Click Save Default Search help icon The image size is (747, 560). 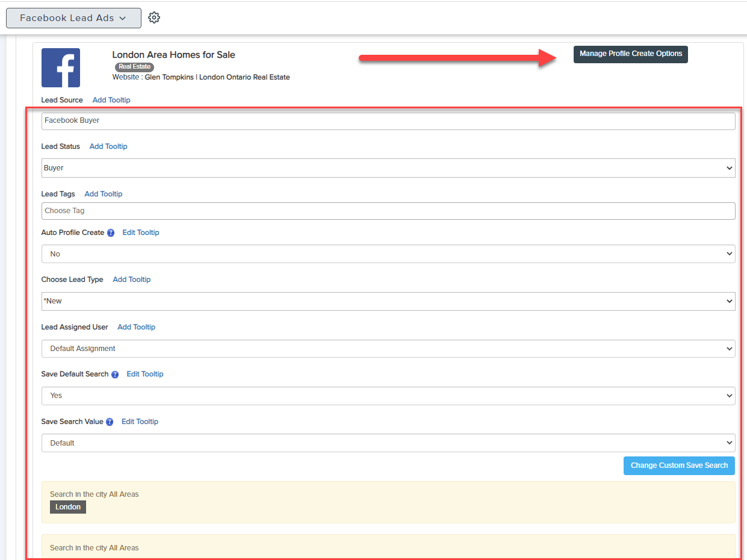coord(115,375)
